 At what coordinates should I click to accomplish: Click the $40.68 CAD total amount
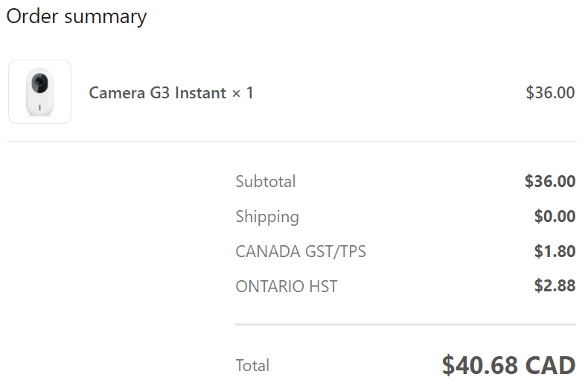pyautogui.click(x=508, y=365)
